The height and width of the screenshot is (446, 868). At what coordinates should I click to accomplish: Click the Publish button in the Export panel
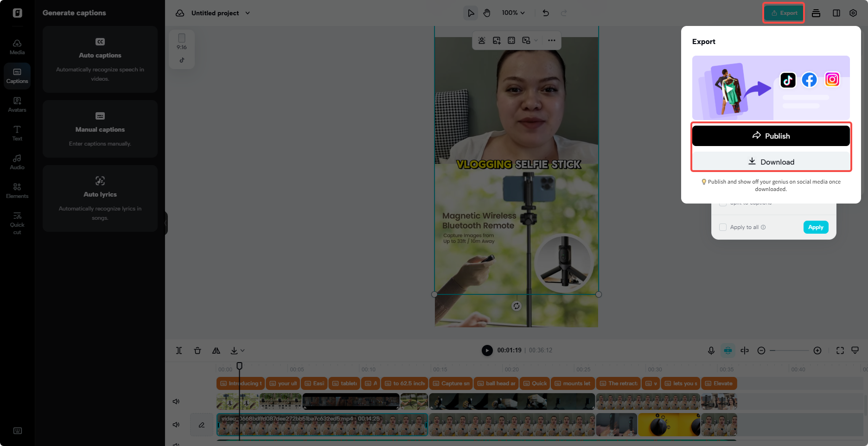pos(771,135)
